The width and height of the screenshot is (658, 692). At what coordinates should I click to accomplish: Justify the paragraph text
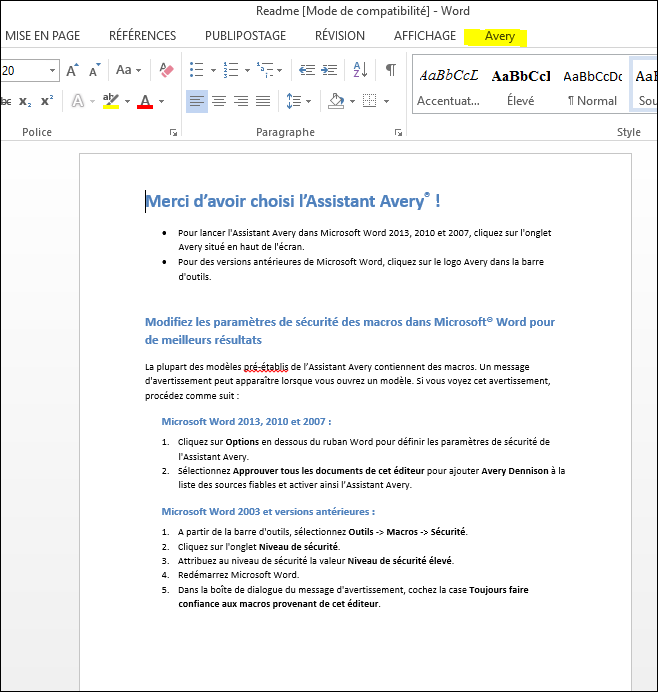(263, 102)
